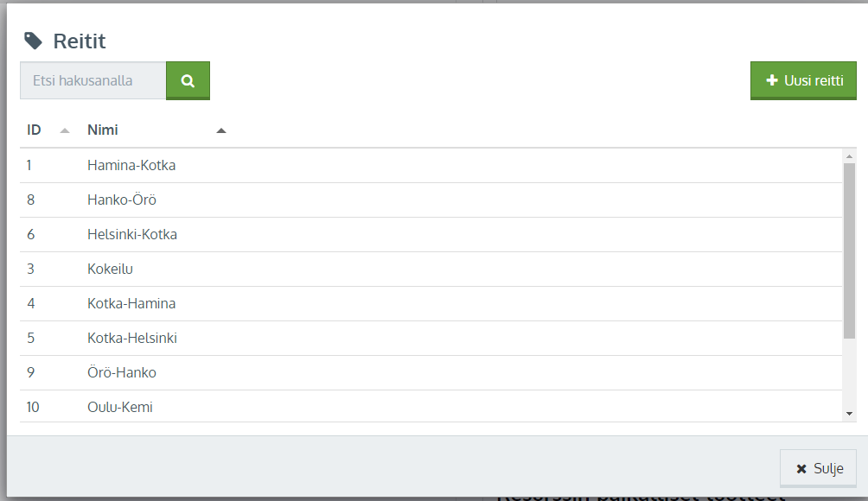Click the scrollbar down arrow
868x501 pixels.
click(849, 414)
